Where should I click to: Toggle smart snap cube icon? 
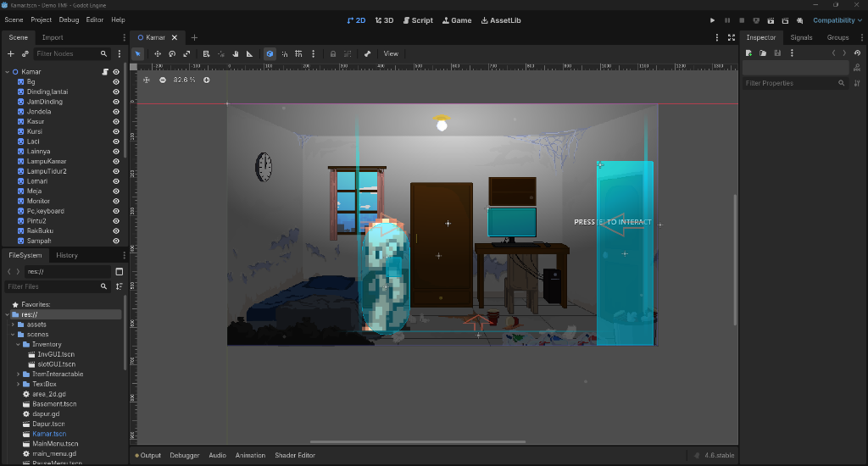point(270,53)
